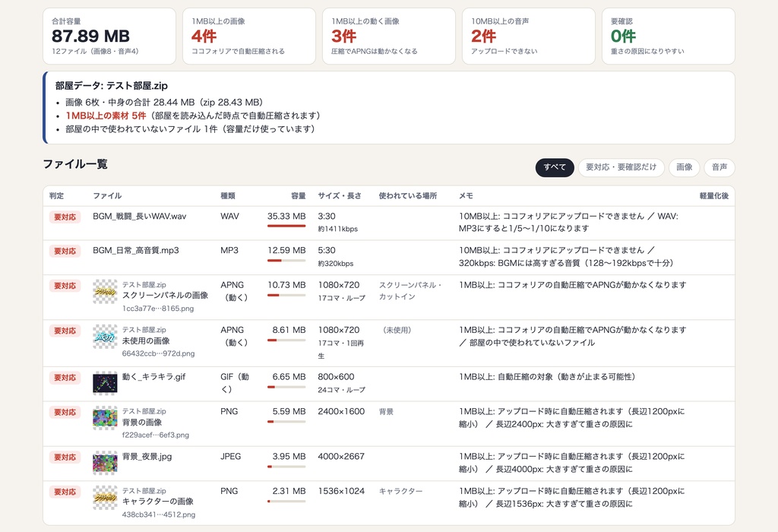The image size is (778, 532).
Task: Click the WAV type cell
Action: [229, 217]
